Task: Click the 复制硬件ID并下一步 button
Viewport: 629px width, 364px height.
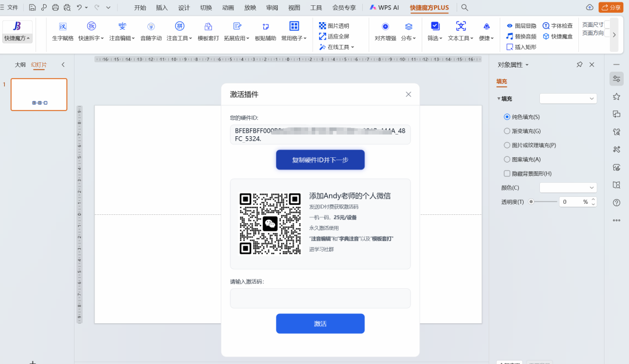Action: pos(320,160)
